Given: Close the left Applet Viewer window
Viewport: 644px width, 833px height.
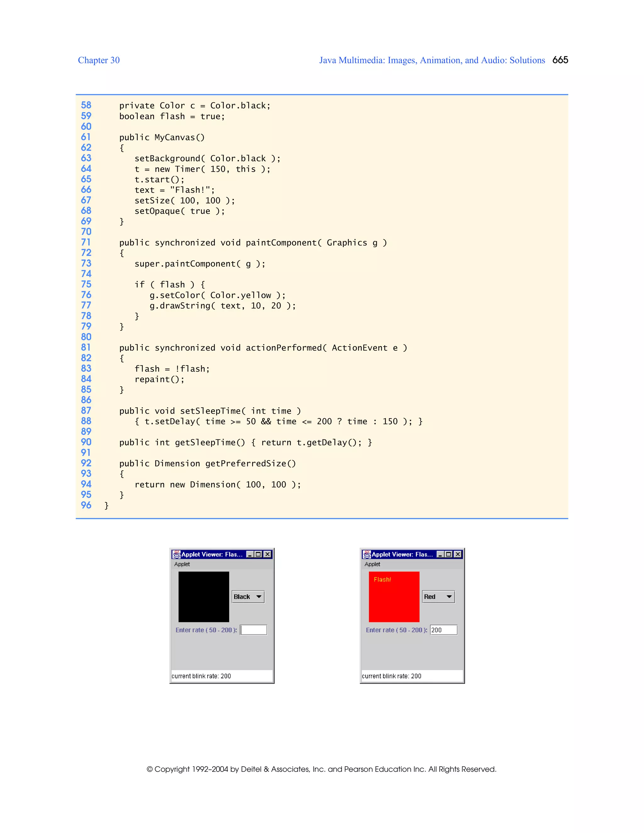Looking at the screenshot, I should pyautogui.click(x=268, y=554).
